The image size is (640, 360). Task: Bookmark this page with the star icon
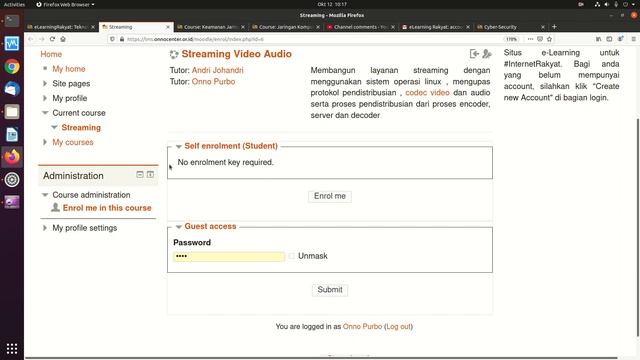tap(549, 39)
